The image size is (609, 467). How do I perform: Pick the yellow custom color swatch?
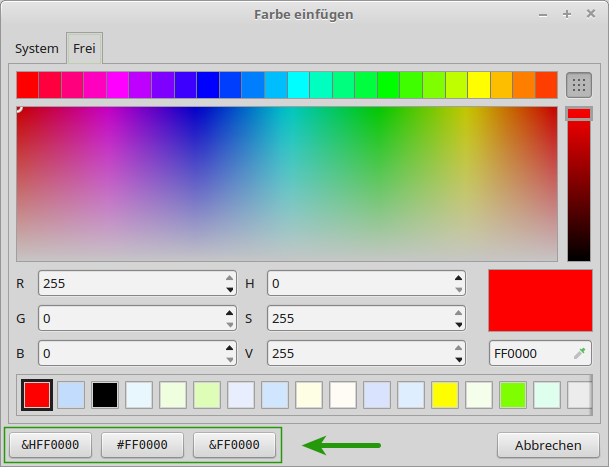coord(445,394)
